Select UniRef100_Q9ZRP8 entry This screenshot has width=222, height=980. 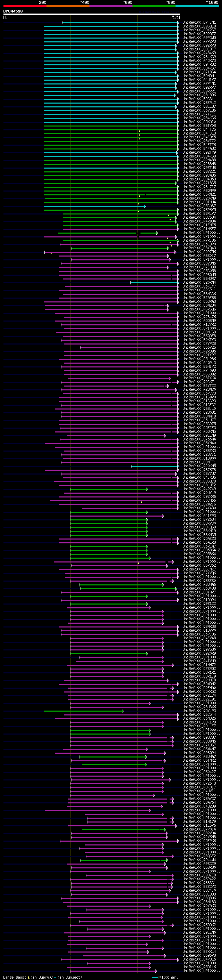tap(199, 45)
